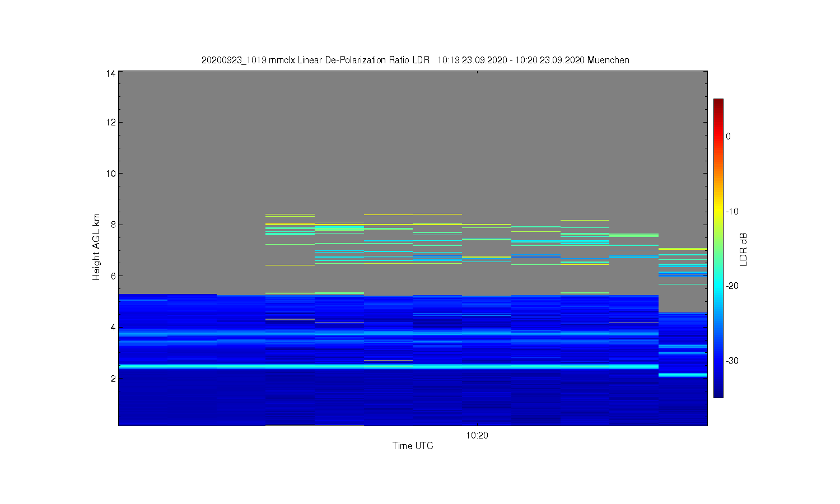Image resolution: width=840 pixels, height=504 pixels.
Task: Select the 10:20 time tick label
Action: pos(477,436)
